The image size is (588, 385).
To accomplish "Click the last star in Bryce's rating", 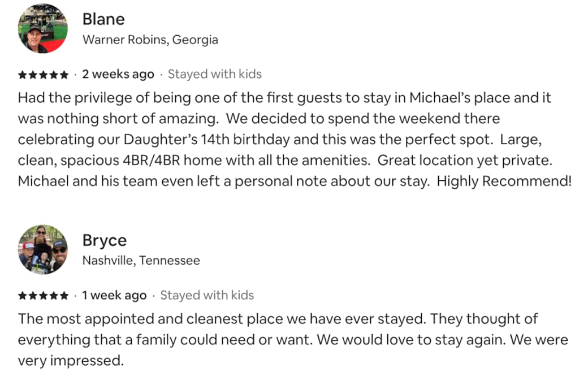I will point(64,296).
